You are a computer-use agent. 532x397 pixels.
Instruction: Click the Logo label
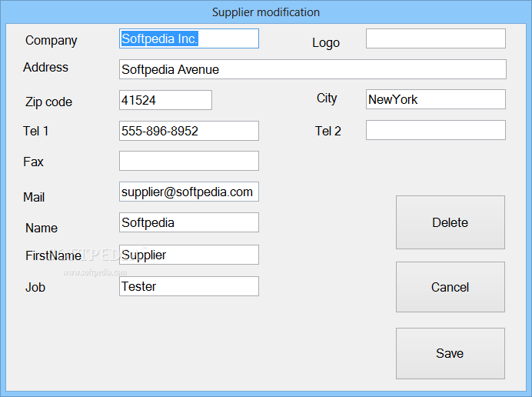326,43
